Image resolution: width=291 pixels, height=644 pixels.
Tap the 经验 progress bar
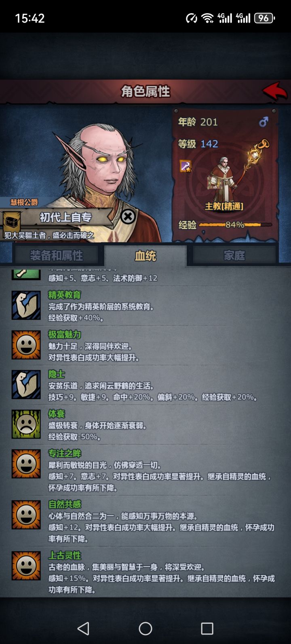[235, 225]
